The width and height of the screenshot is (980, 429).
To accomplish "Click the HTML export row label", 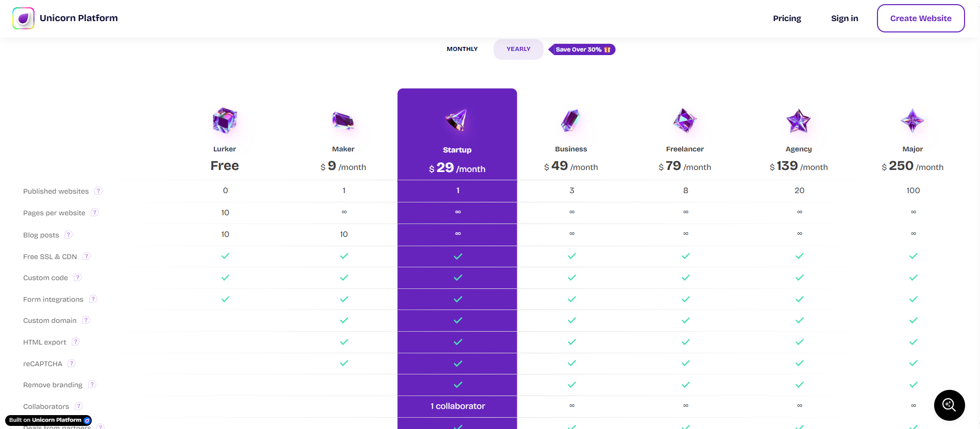I will click(x=44, y=342).
